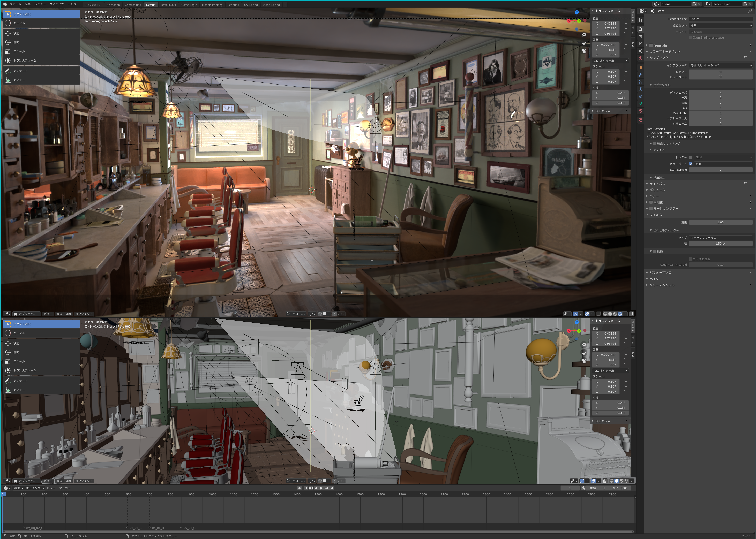Toggle viewport denoising checkbox
Viewport: 756px width, 539px height.
pos(691,164)
